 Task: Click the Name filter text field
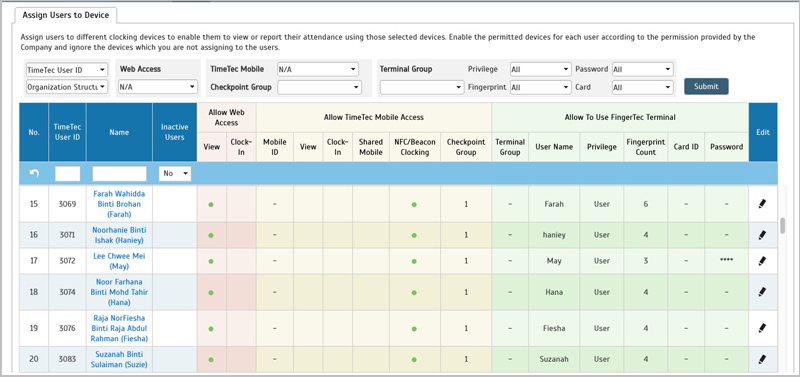119,174
